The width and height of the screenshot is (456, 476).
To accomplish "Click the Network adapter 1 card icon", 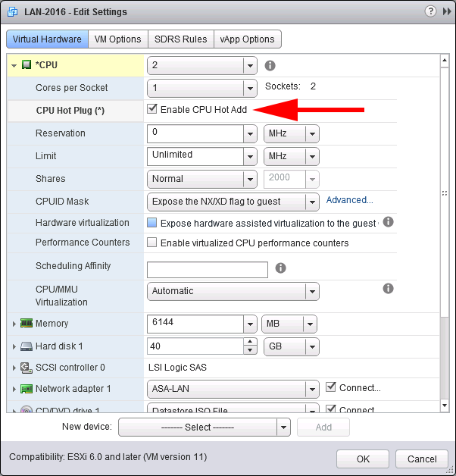I will (27, 389).
